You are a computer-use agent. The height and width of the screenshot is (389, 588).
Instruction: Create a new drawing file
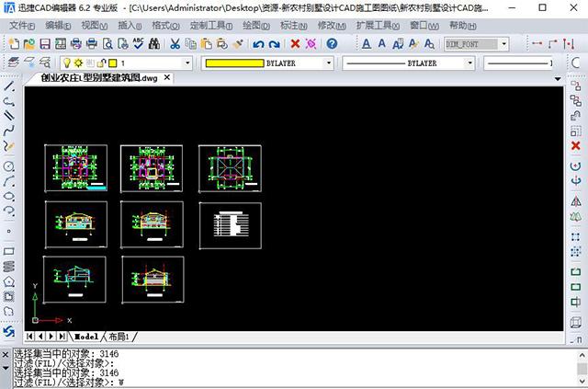(x=14, y=44)
